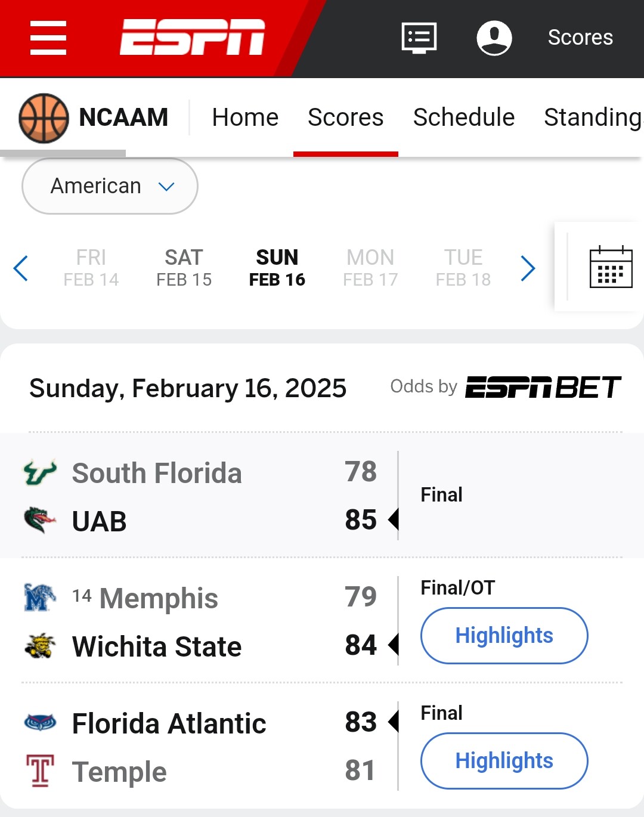Click the Temple Owls team logo
This screenshot has width=644, height=817.
tap(40, 770)
